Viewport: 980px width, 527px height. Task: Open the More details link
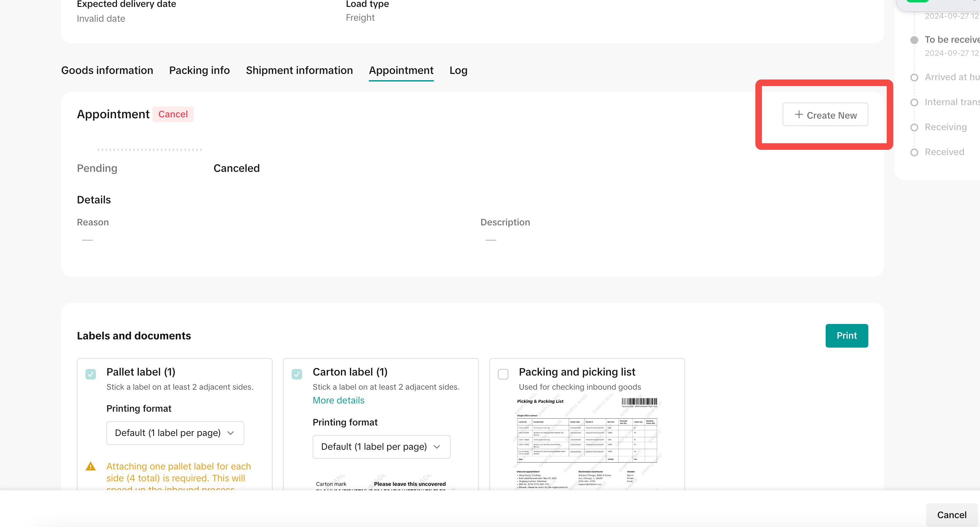click(x=338, y=400)
